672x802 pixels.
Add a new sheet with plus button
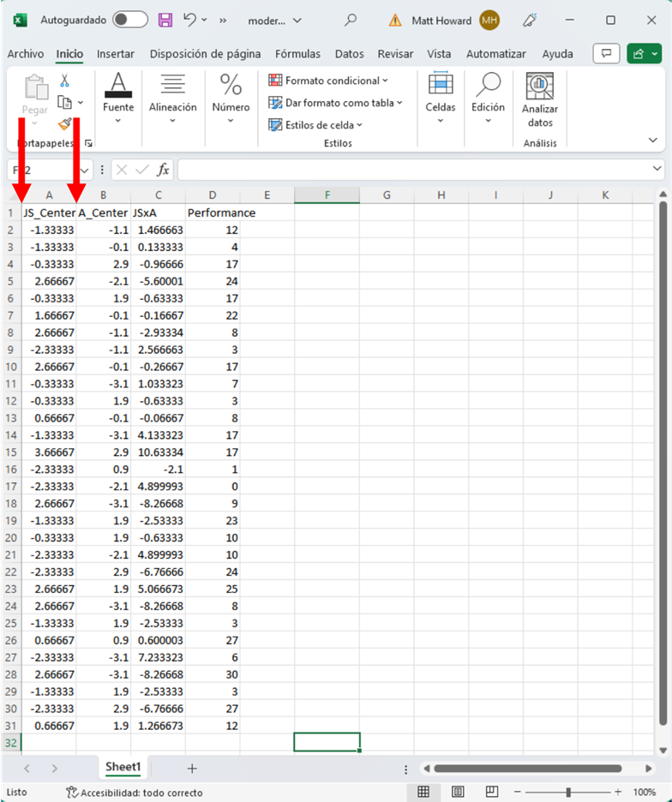click(192, 768)
